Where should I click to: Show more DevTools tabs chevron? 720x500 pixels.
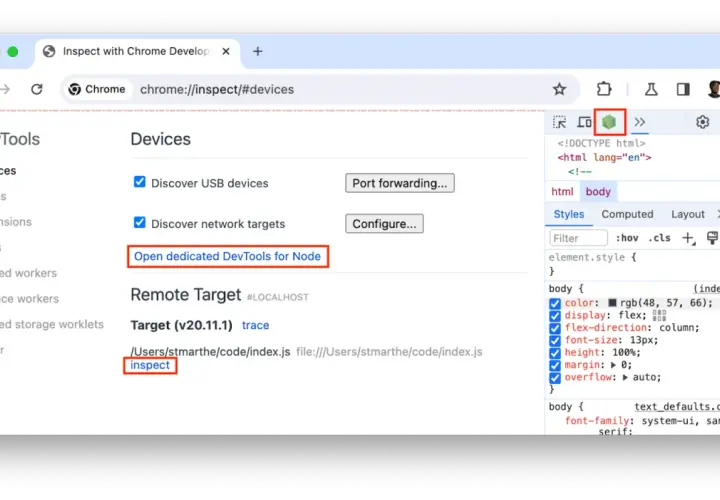click(x=640, y=122)
